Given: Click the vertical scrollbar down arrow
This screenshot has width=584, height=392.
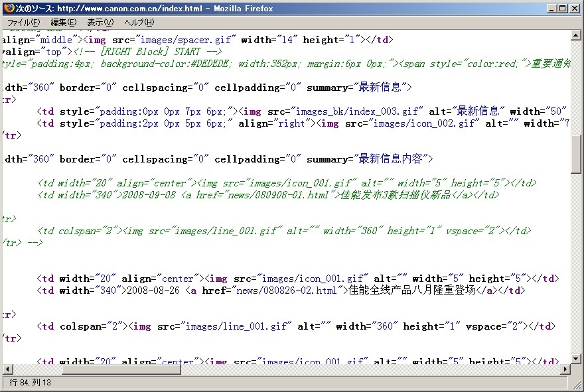Looking at the screenshot, I should click(x=575, y=359).
